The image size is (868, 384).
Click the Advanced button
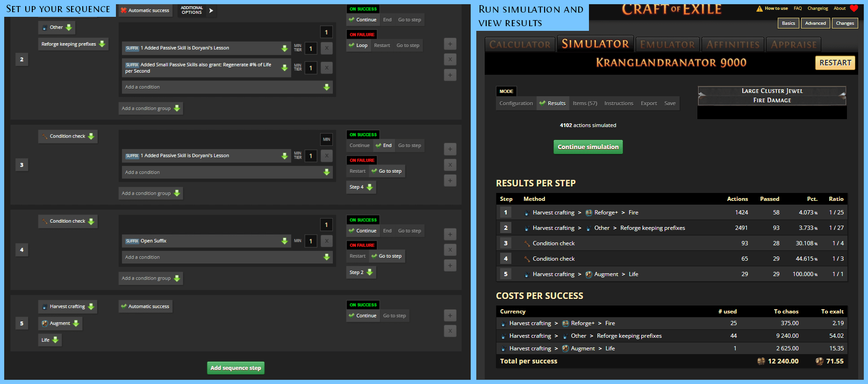click(815, 23)
